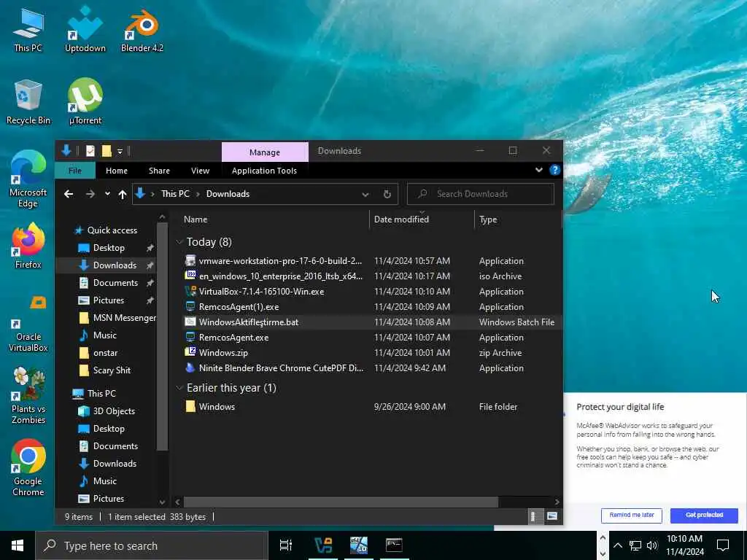747x560 pixels.
Task: Open the Home ribbon tab
Action: tap(117, 171)
